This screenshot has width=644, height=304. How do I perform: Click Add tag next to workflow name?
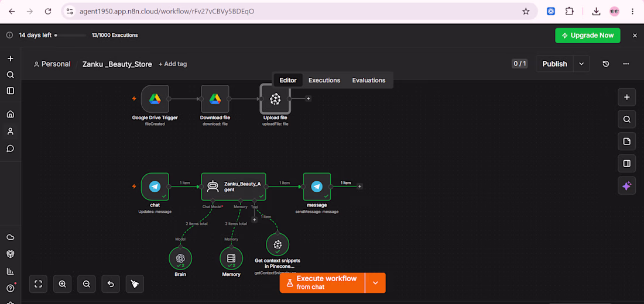(173, 64)
